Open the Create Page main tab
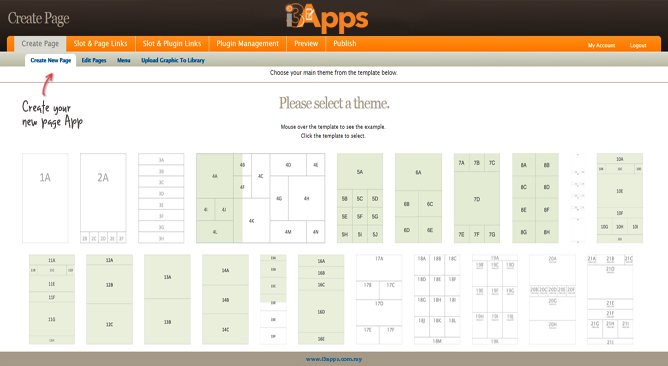 pyautogui.click(x=40, y=43)
